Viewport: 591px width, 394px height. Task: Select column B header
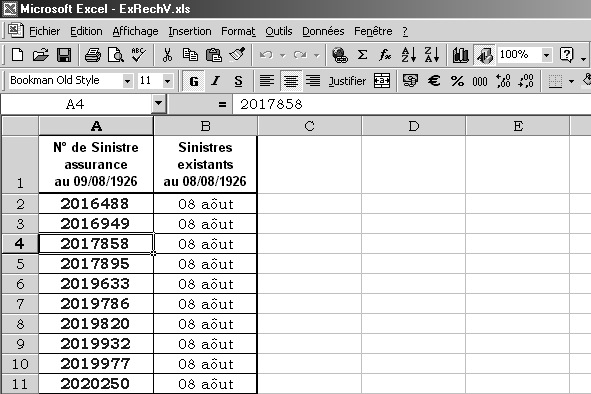[x=205, y=126]
